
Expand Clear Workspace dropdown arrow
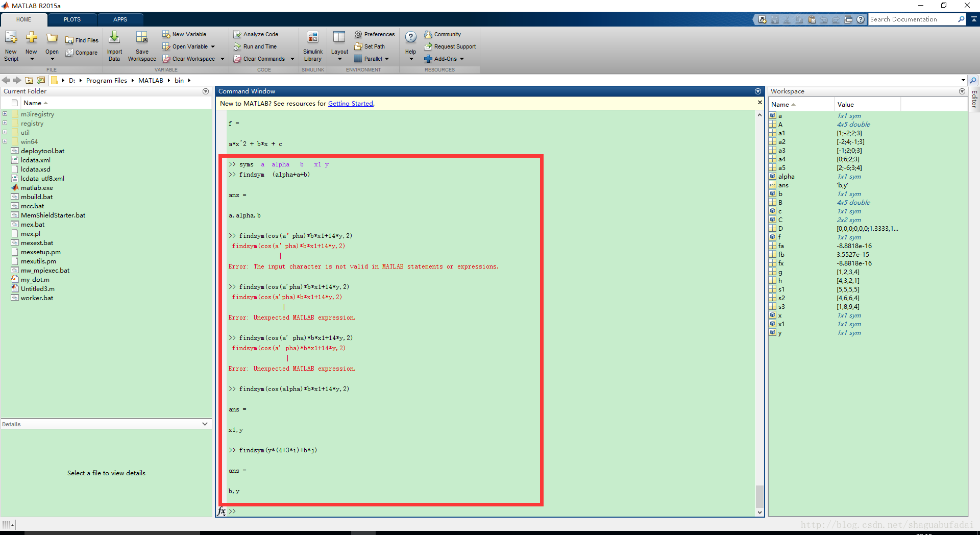point(222,59)
